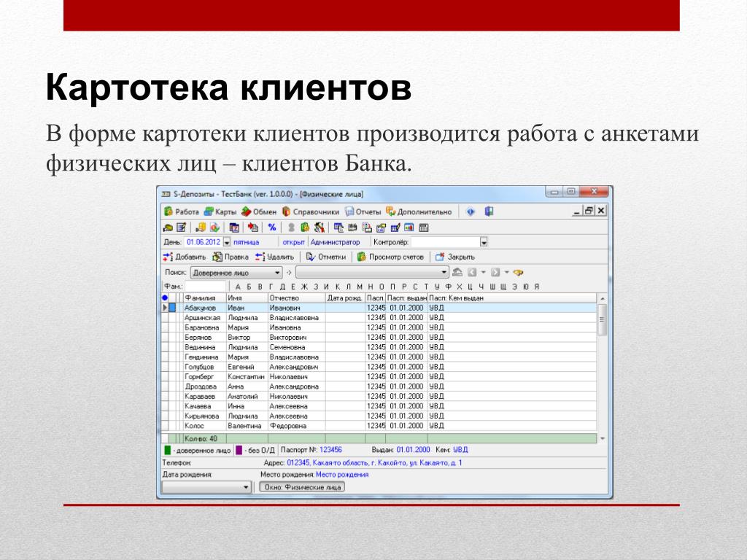The width and height of the screenshot is (747, 560).
Task: Open the День date dropdown arrow
Action: click(227, 242)
